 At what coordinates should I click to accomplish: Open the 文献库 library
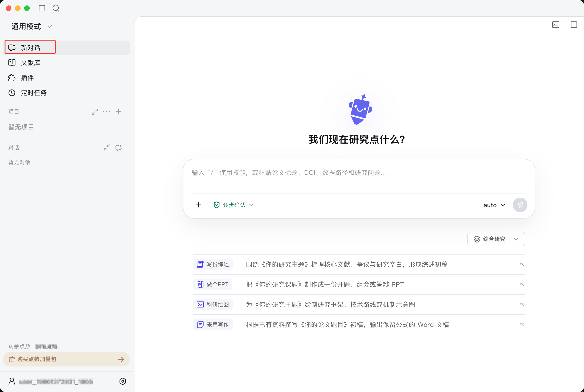pos(66,62)
